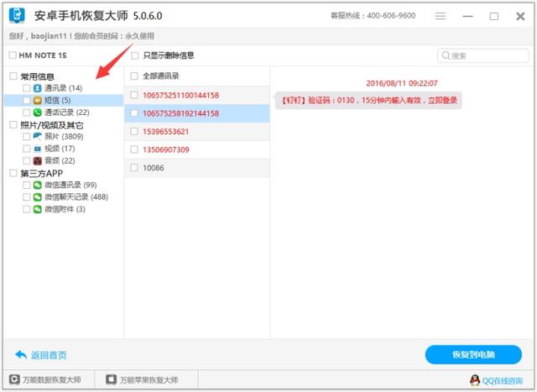537x392 pixels.
Task: Check the box for 10086
Action: (x=134, y=168)
